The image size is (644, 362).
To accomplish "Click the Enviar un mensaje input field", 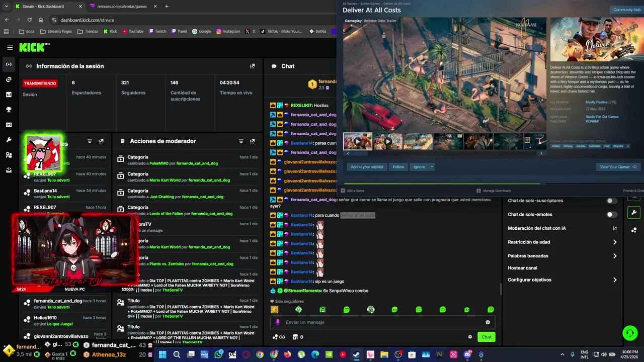I will tap(382, 322).
